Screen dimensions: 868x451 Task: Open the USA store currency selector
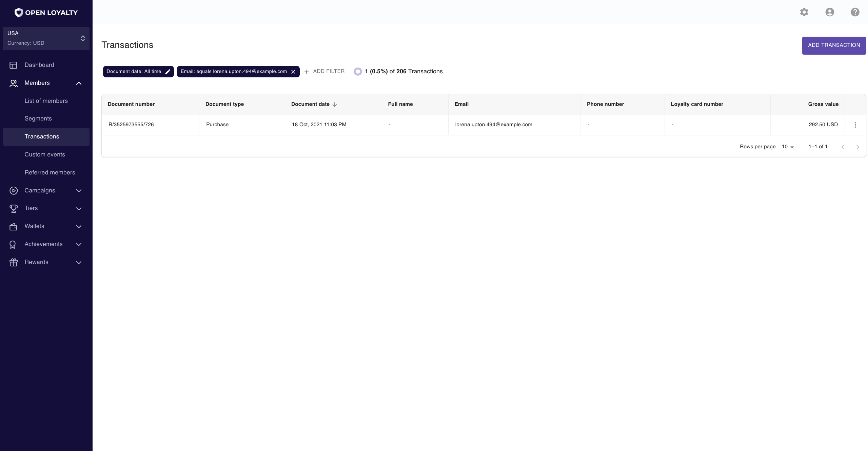46,38
